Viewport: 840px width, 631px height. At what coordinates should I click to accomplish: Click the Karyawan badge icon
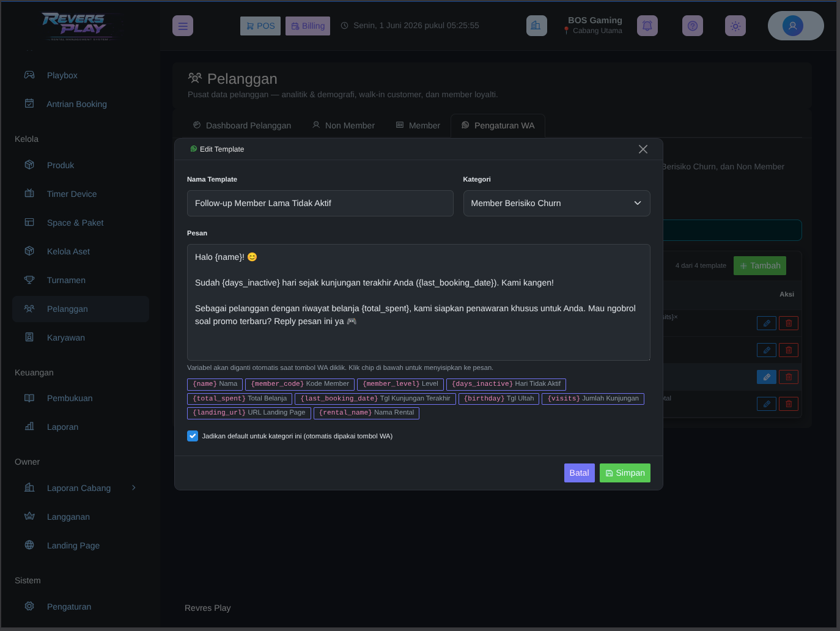[x=29, y=337]
